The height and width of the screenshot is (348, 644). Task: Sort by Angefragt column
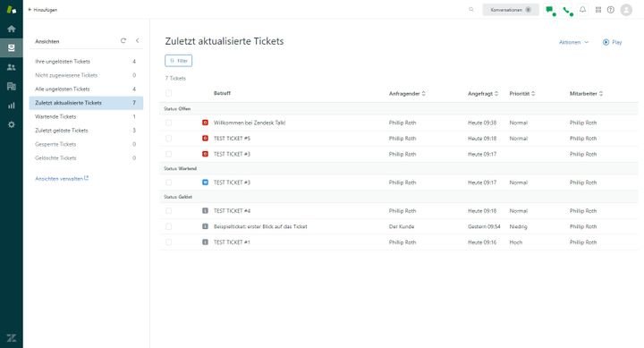483,94
